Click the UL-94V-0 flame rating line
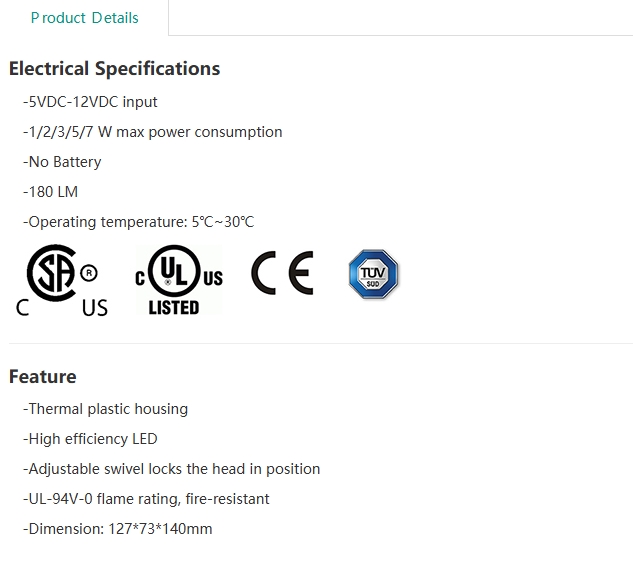Image resolution: width=633 pixels, height=561 pixels. point(146,499)
